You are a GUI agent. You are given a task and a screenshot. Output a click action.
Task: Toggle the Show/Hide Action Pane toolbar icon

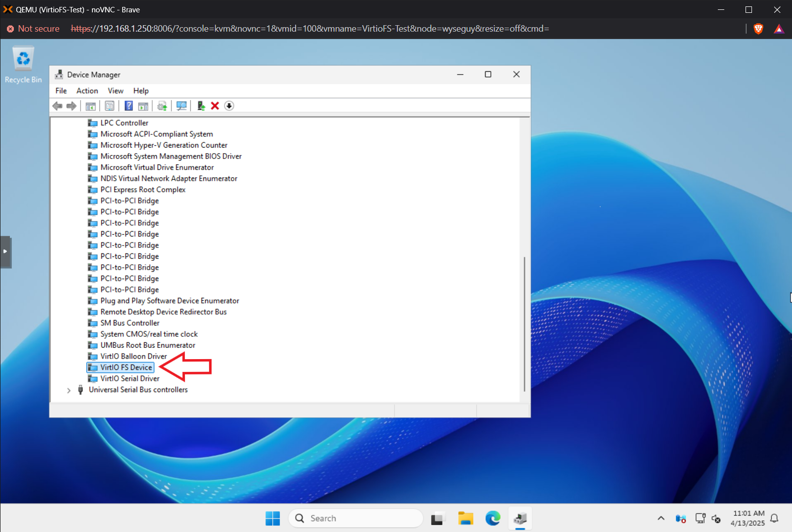(143, 106)
